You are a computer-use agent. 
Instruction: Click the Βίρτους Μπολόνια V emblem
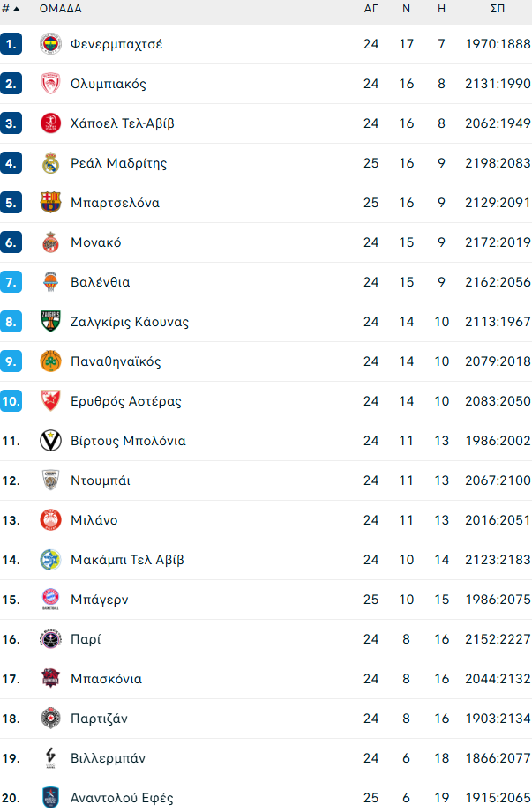(x=50, y=440)
